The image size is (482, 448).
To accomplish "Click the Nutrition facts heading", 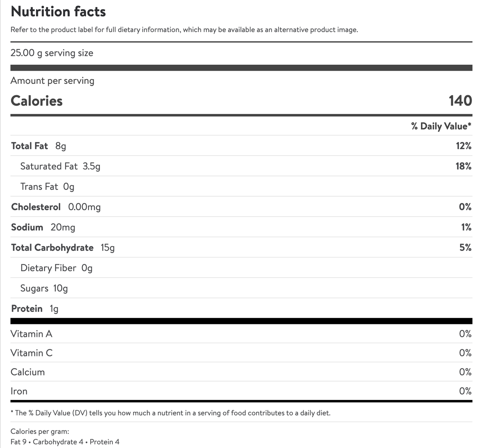I will click(x=58, y=12).
